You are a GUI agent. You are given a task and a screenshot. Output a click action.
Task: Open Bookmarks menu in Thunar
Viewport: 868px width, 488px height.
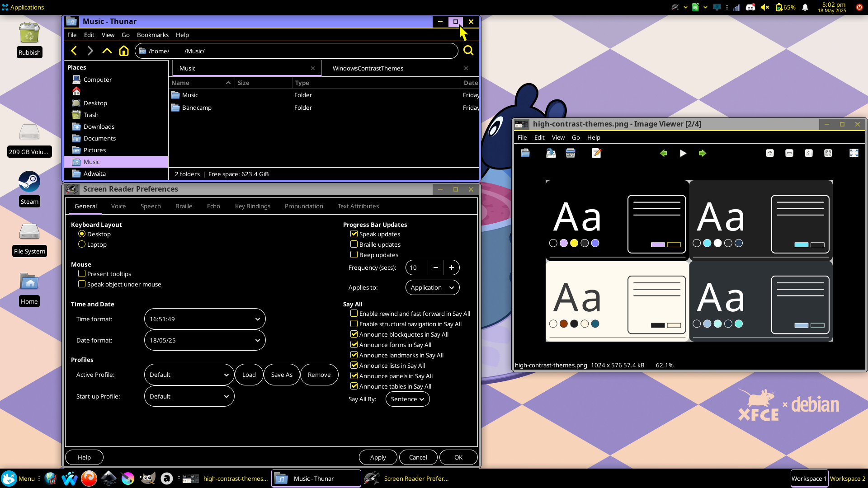153,35
